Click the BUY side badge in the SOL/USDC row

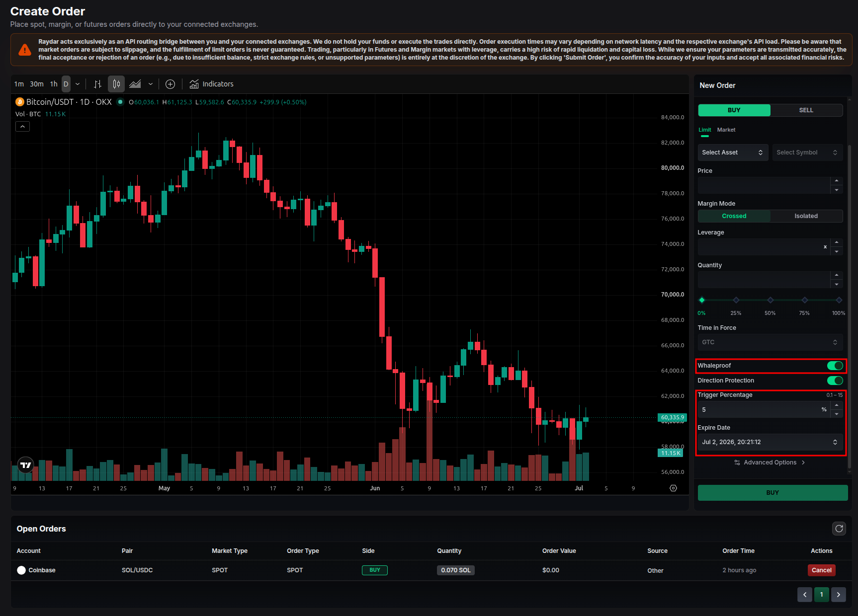tap(375, 570)
